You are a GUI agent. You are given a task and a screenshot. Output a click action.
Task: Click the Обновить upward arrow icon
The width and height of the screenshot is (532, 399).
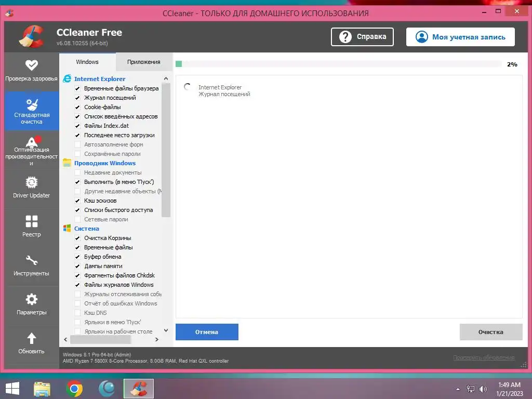[32, 338]
